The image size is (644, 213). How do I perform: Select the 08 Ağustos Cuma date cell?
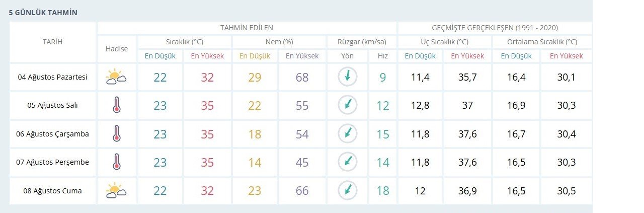point(52,191)
